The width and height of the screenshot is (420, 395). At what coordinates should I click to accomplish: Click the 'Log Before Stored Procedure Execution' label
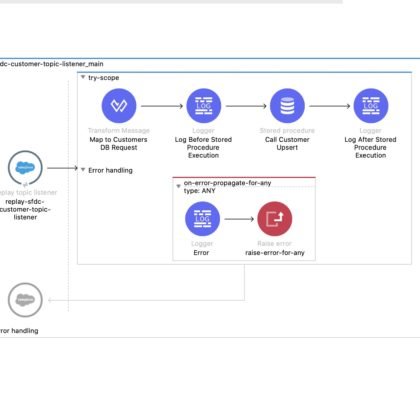click(x=203, y=147)
